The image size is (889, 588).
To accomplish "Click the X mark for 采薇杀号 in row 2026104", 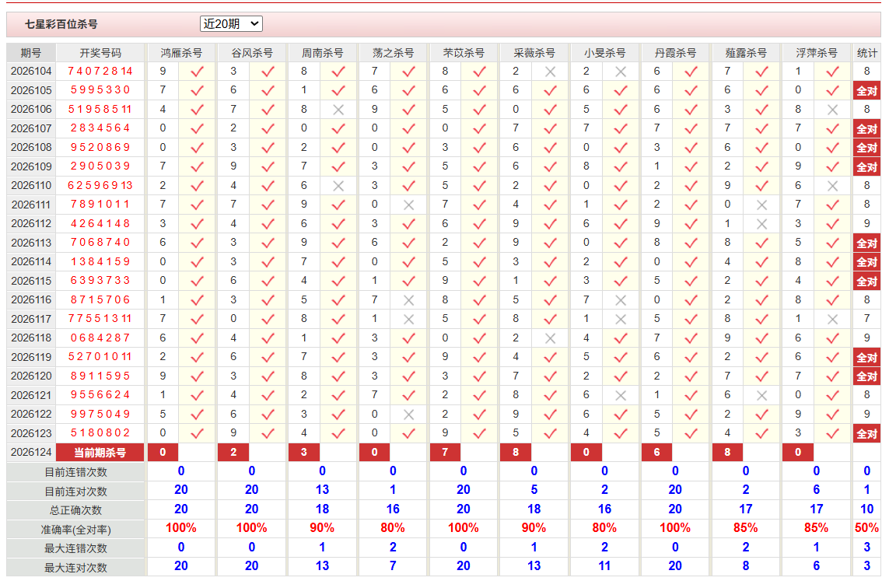I will click(550, 72).
